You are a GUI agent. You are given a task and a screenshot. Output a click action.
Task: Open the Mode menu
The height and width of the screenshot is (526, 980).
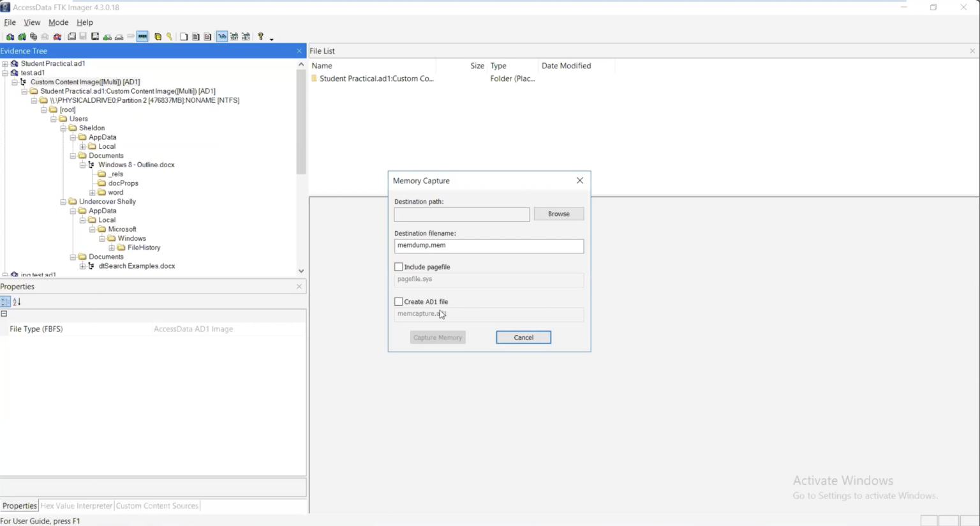click(x=58, y=22)
